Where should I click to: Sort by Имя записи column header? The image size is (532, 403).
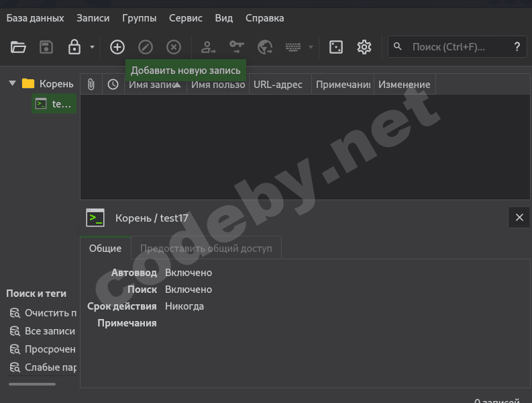(x=156, y=84)
